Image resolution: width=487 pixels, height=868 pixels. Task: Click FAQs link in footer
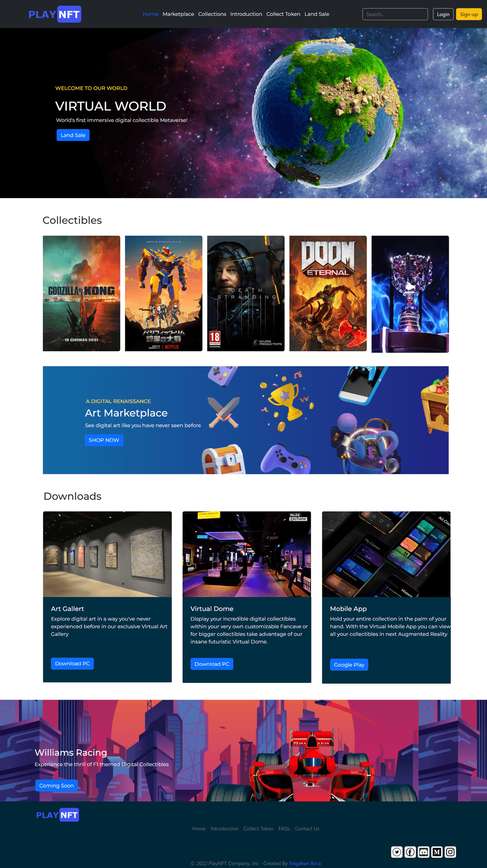coord(284,829)
